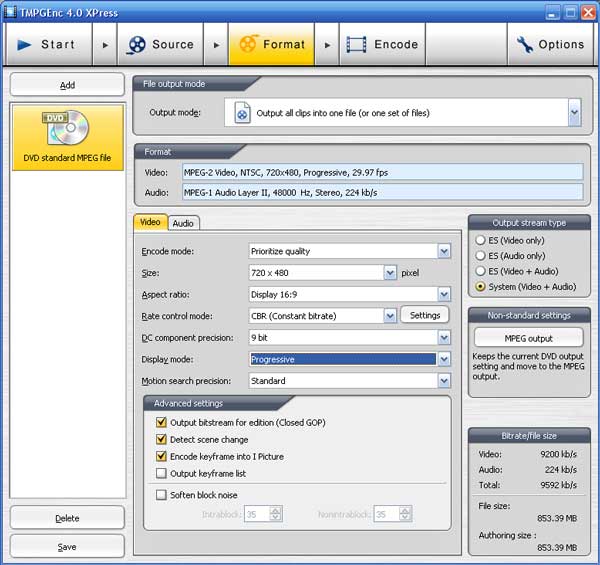The height and width of the screenshot is (565, 600).
Task: Open the Size dropdown
Action: click(390, 273)
